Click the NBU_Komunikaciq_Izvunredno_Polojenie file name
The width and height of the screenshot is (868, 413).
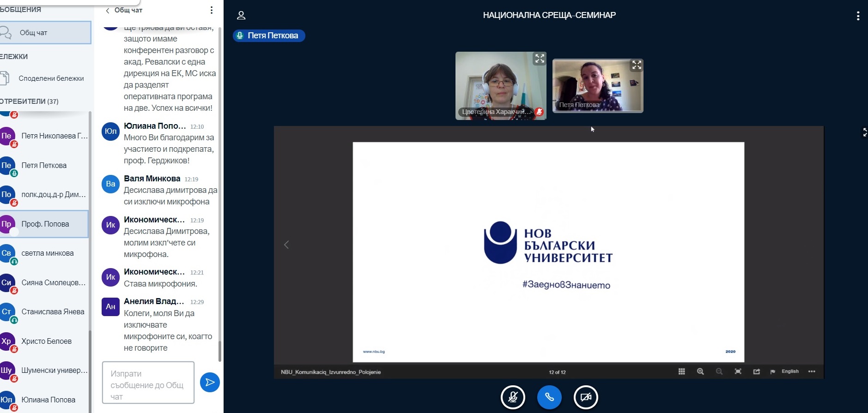331,372
